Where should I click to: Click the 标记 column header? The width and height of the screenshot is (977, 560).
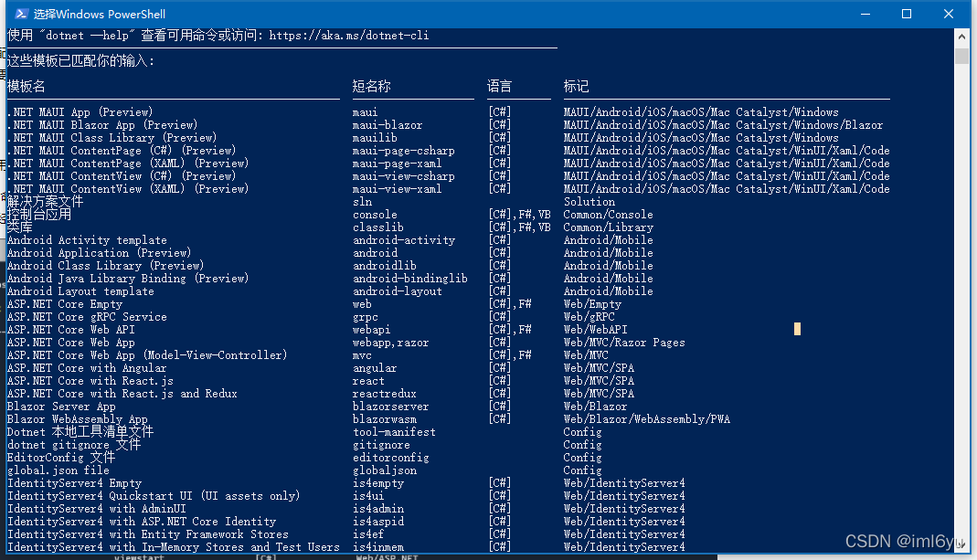[576, 86]
